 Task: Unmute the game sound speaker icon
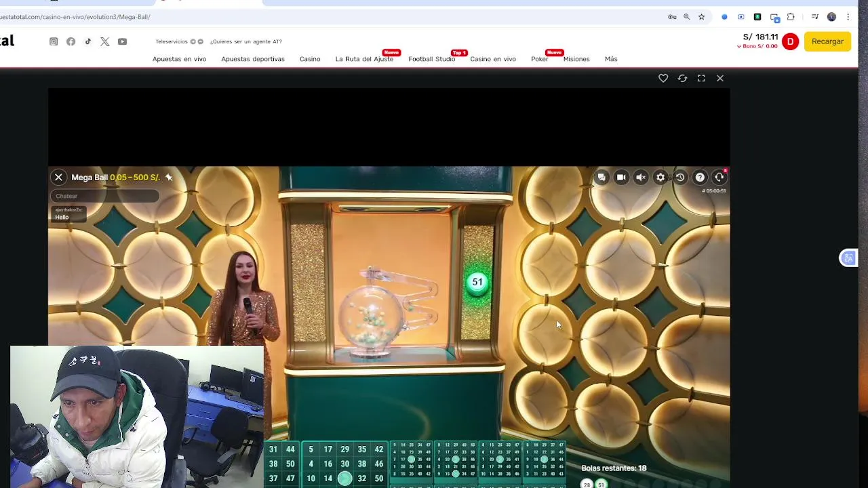point(641,178)
